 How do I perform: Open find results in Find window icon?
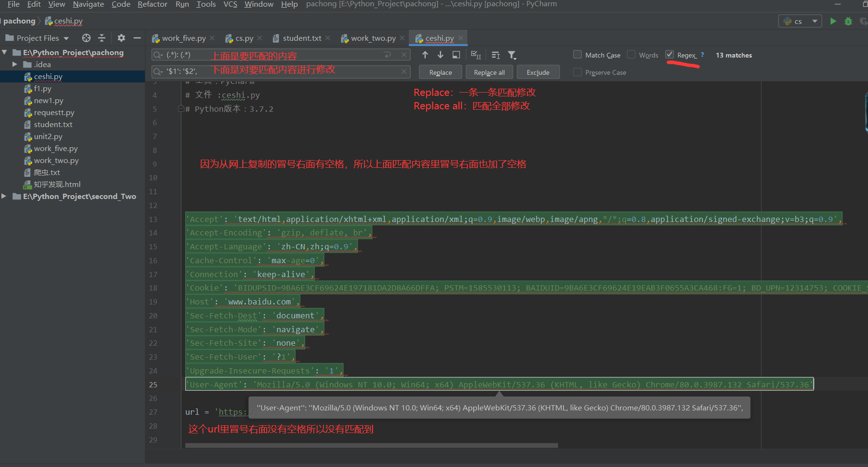point(456,55)
